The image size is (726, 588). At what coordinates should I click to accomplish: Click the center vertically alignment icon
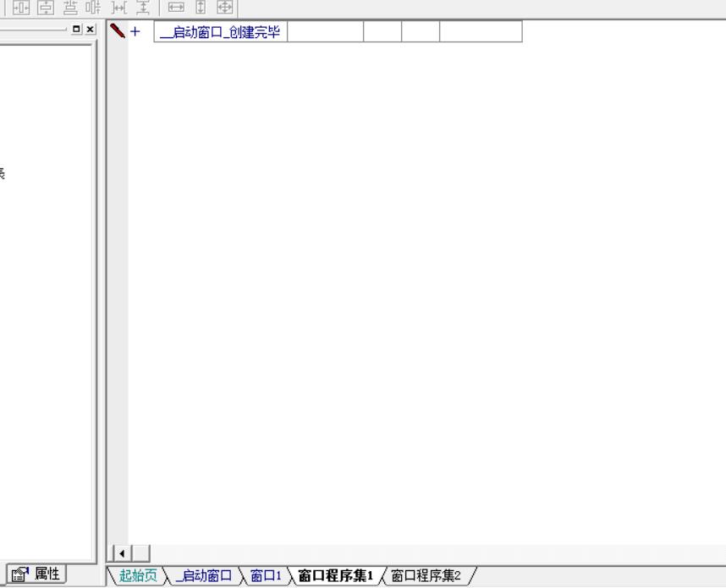[x=42, y=8]
